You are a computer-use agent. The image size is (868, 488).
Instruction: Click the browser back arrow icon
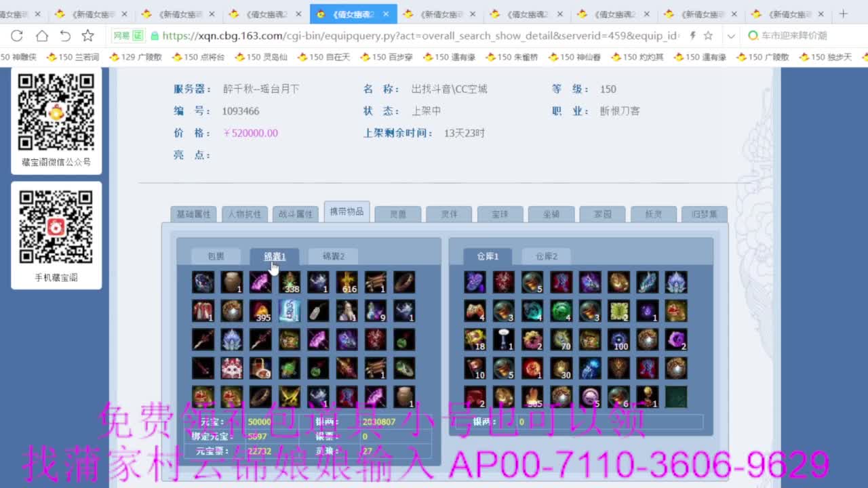(65, 36)
